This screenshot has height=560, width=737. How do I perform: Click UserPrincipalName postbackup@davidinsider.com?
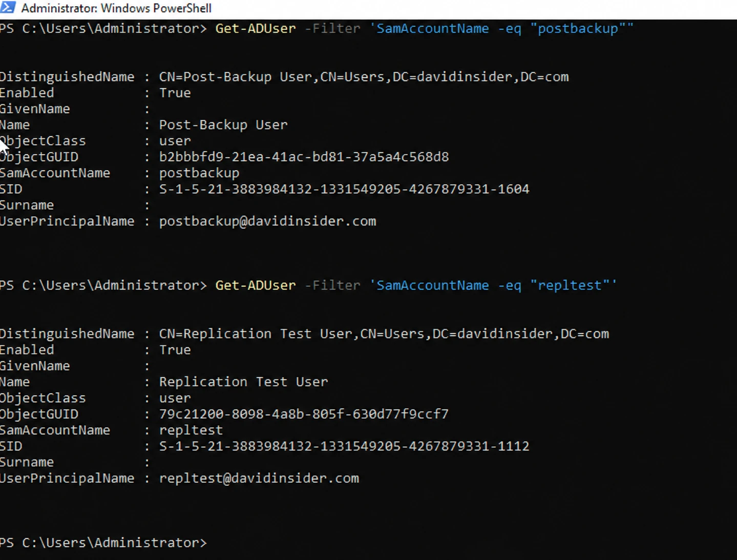point(267,221)
